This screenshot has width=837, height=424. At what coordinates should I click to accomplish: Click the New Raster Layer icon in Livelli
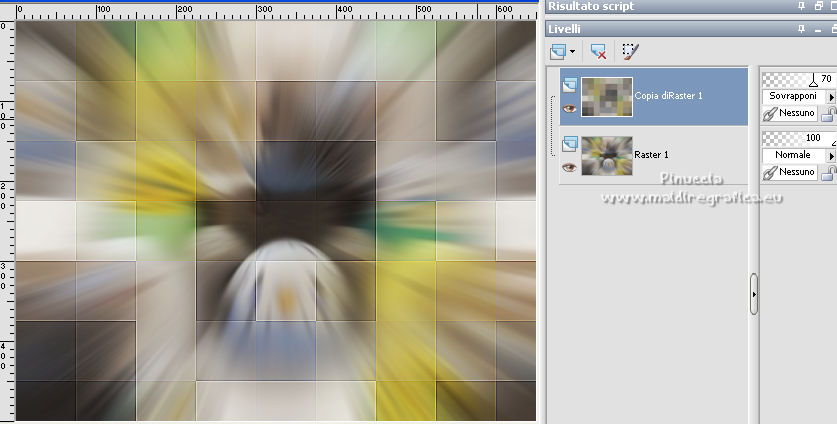tap(558, 52)
